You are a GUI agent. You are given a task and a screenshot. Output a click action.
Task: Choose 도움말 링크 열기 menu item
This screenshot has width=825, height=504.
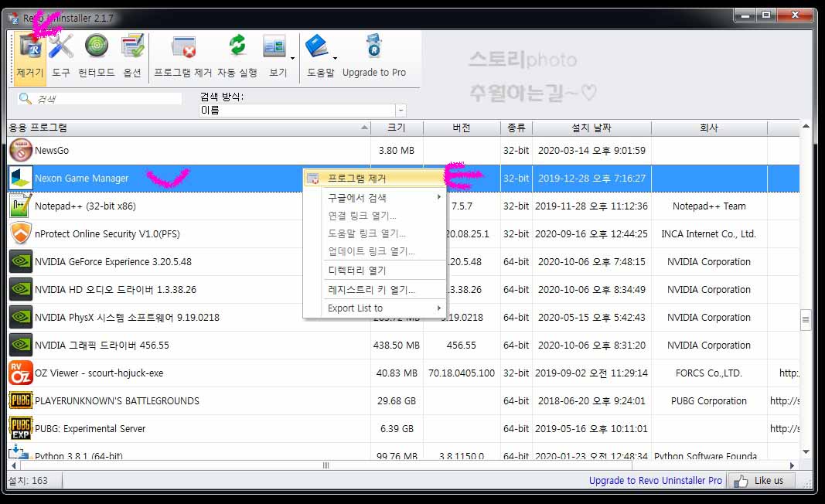(x=375, y=233)
